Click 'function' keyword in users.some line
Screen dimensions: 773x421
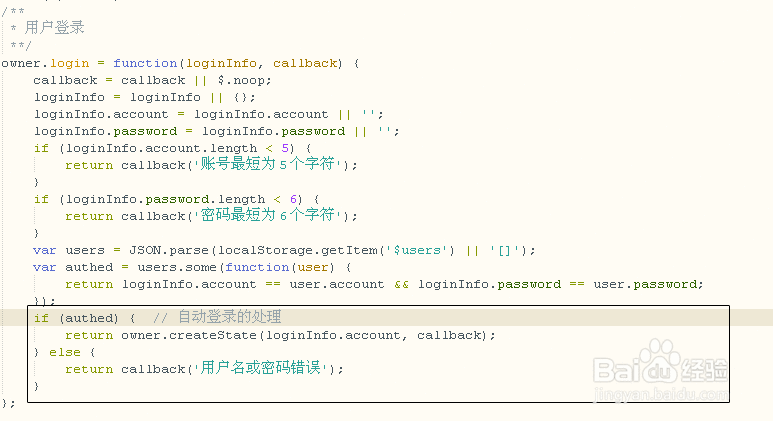pos(257,267)
